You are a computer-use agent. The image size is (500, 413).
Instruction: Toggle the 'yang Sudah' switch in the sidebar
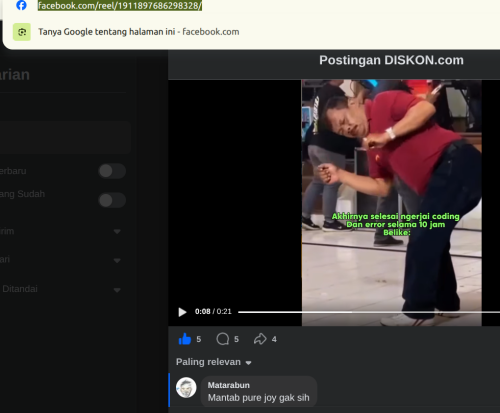tap(112, 200)
